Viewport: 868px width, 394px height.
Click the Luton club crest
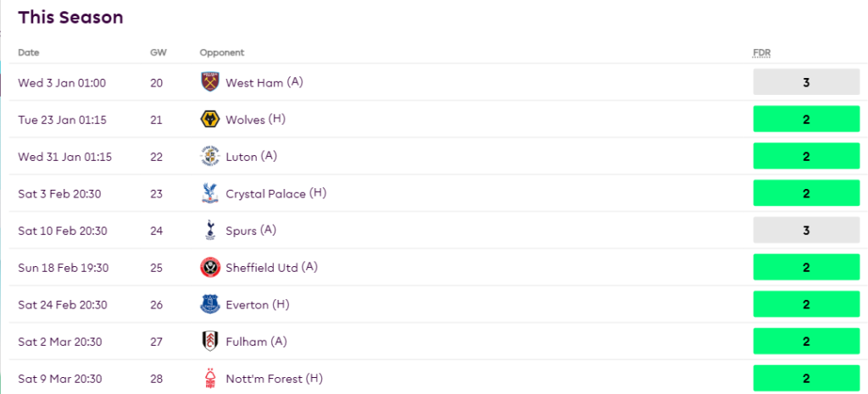tap(209, 157)
